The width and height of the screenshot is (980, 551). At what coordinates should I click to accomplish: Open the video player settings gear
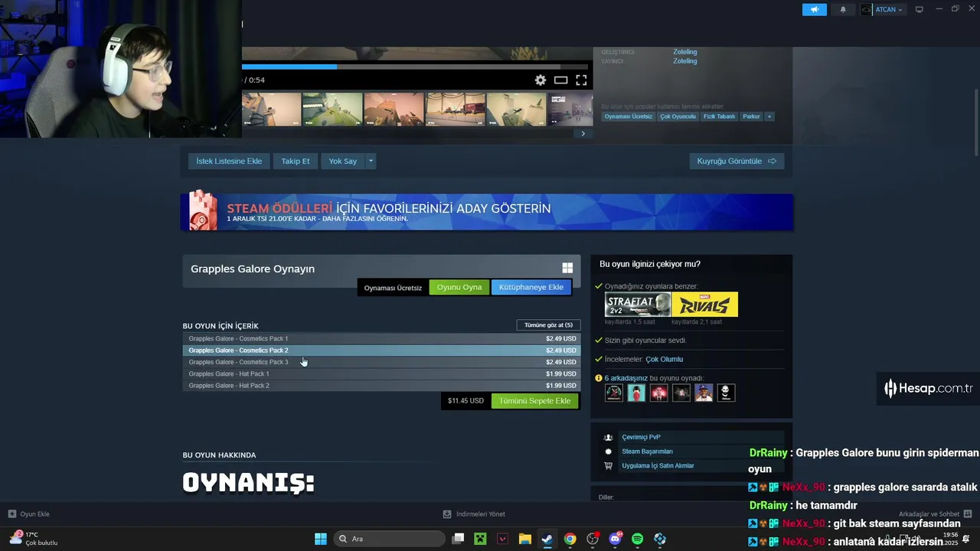pos(541,80)
